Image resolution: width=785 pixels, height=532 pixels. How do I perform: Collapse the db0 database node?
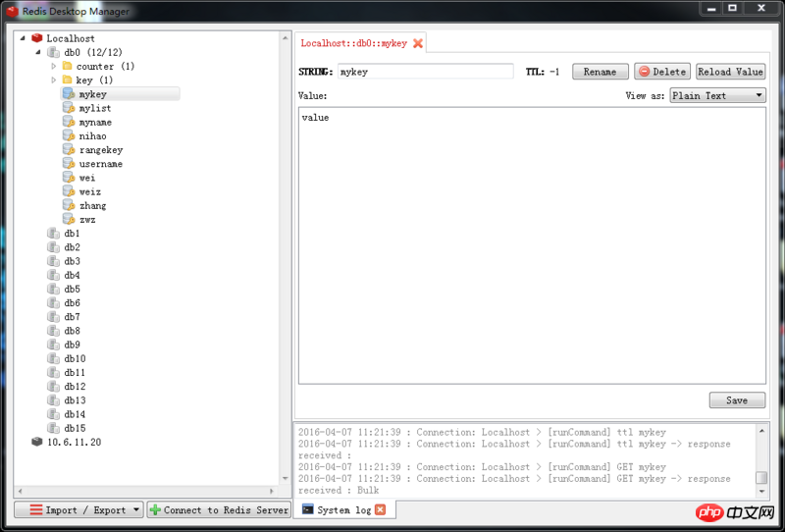point(38,52)
